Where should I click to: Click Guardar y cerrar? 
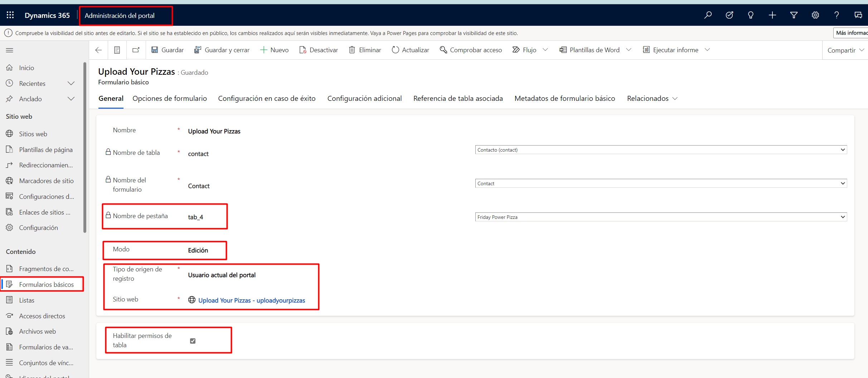[x=222, y=50]
